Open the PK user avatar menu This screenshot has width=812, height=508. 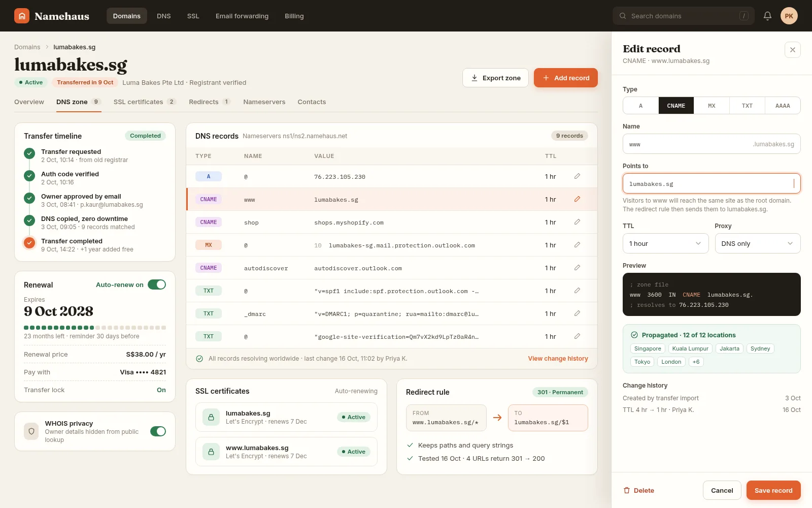click(x=789, y=16)
